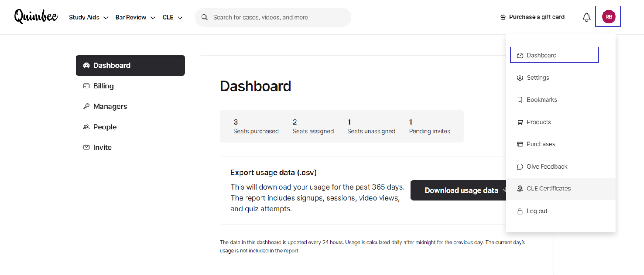
Task: Open Billing in the sidebar
Action: point(130,86)
